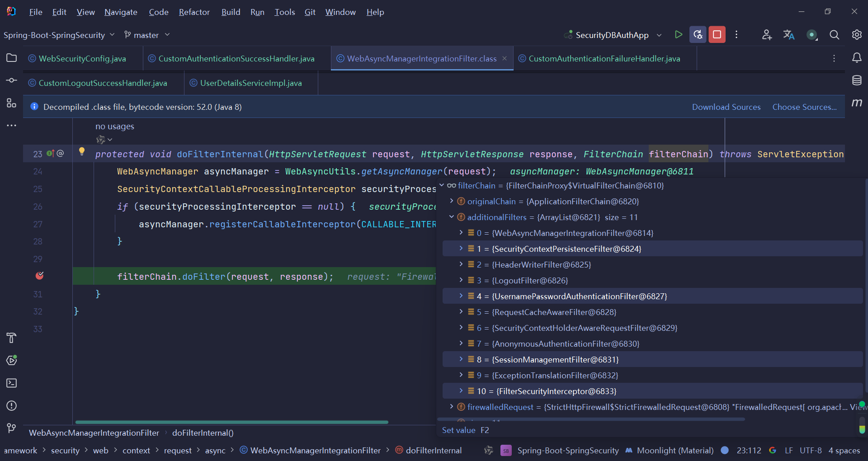Open Spring-Boot-SpringSecurity project dropdown
The height and width of the screenshot is (461, 868).
point(59,35)
